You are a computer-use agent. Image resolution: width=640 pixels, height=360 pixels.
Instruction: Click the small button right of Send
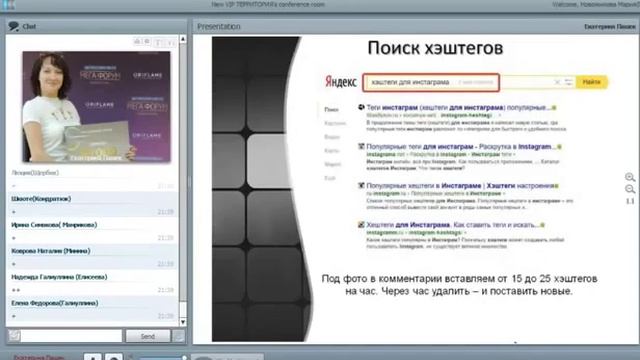tap(178, 336)
